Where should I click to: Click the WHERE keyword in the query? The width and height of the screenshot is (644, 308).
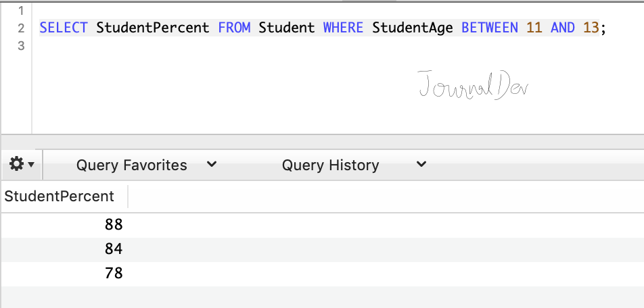pyautogui.click(x=343, y=28)
